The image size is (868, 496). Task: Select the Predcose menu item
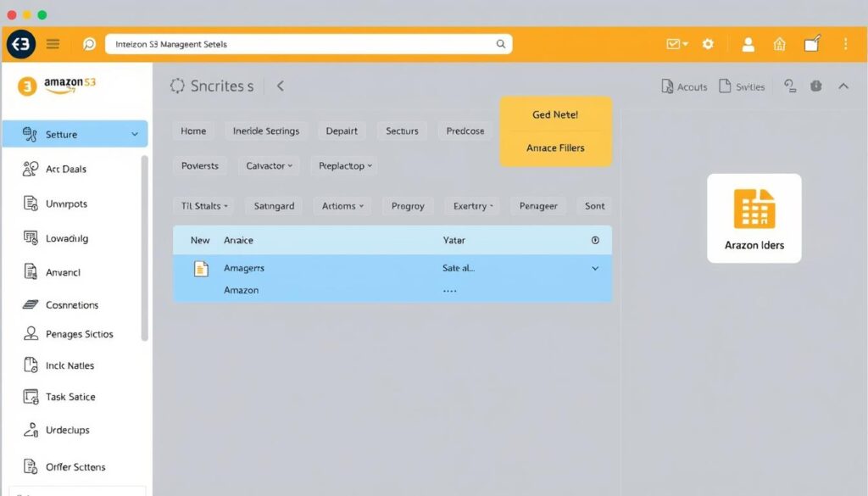click(x=465, y=131)
